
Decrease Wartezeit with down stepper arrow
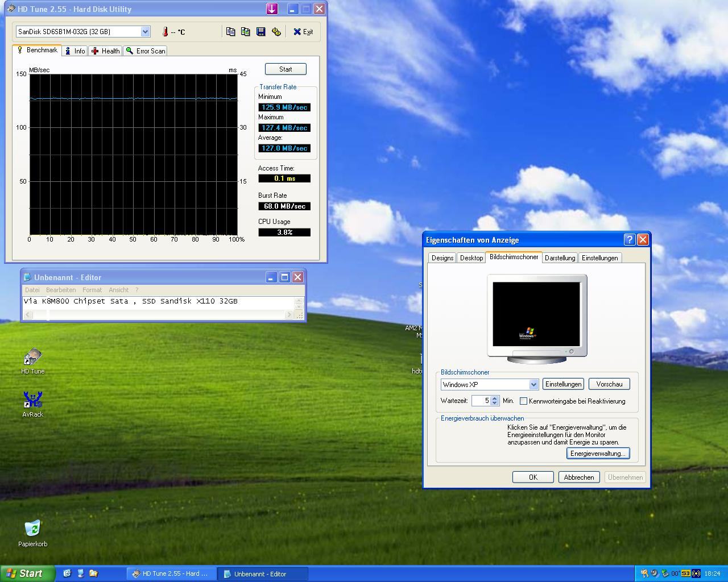tap(494, 404)
